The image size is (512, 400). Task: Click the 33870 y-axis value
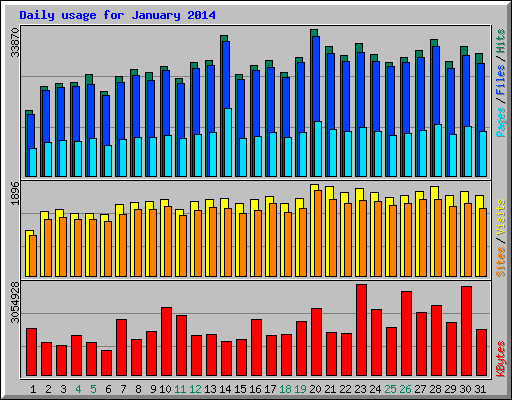pos(15,43)
